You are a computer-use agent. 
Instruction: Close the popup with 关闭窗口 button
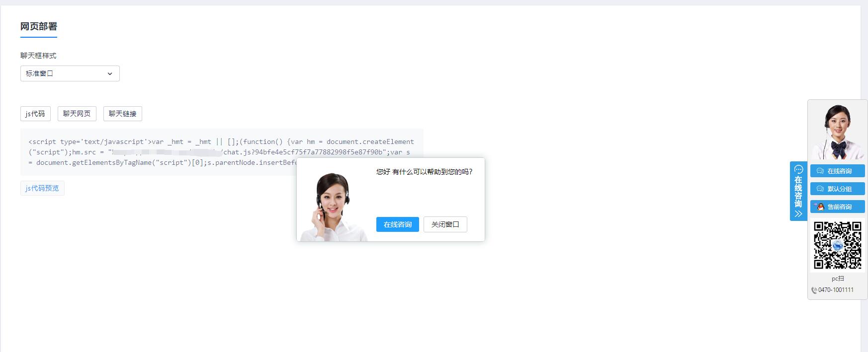click(x=445, y=224)
